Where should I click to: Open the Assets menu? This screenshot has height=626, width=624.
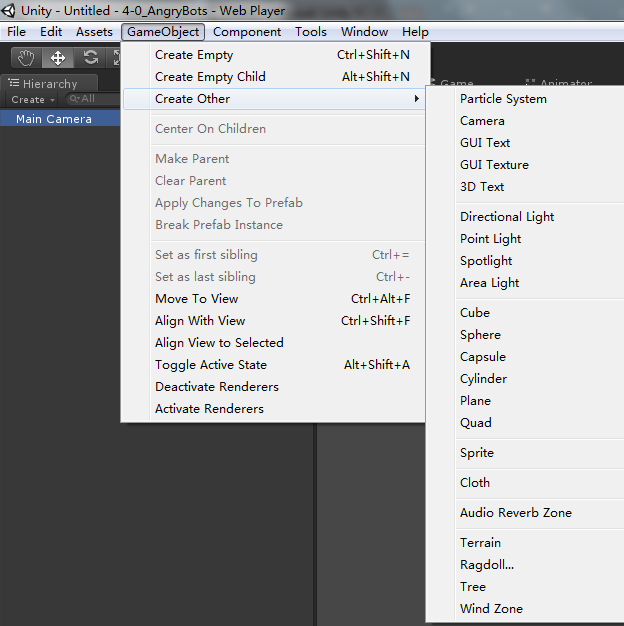click(94, 32)
